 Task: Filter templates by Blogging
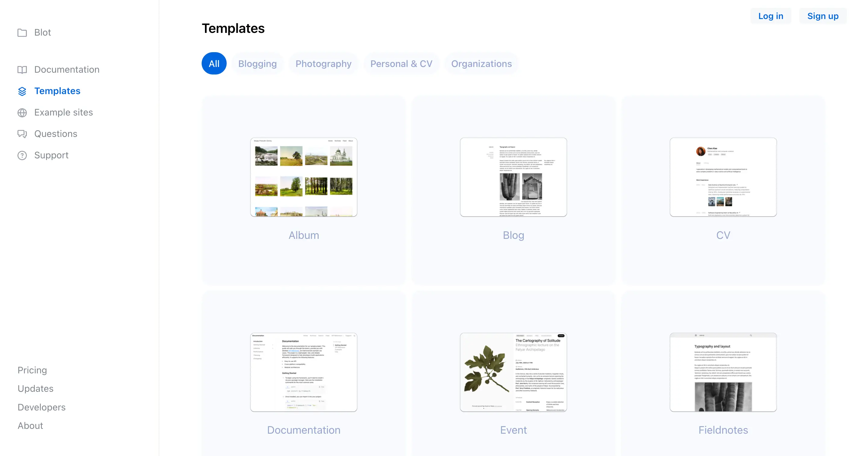257,63
